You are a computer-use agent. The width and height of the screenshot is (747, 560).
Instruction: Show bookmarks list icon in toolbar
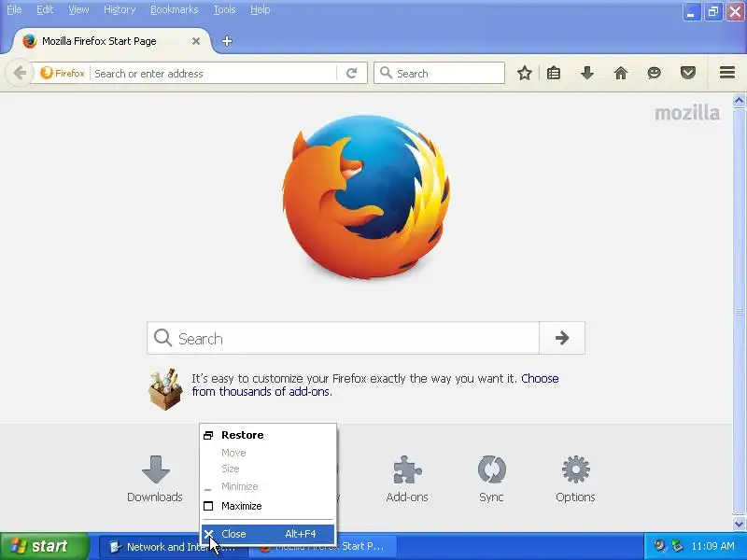[x=554, y=74]
